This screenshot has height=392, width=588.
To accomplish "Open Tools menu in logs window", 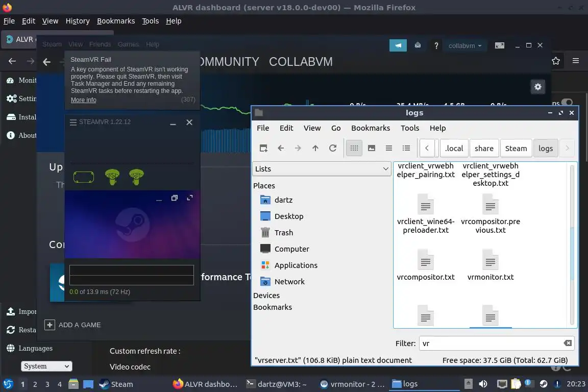I will coord(410,128).
